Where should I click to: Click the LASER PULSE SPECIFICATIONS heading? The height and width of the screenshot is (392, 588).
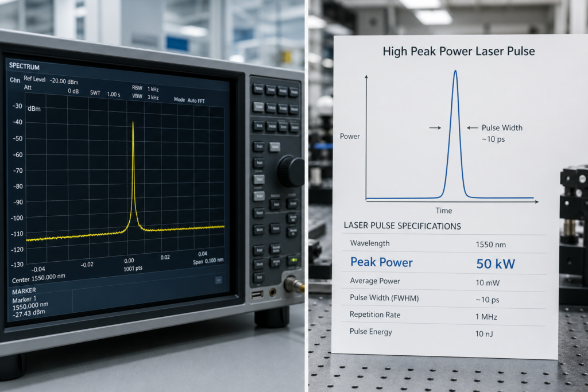click(x=403, y=226)
